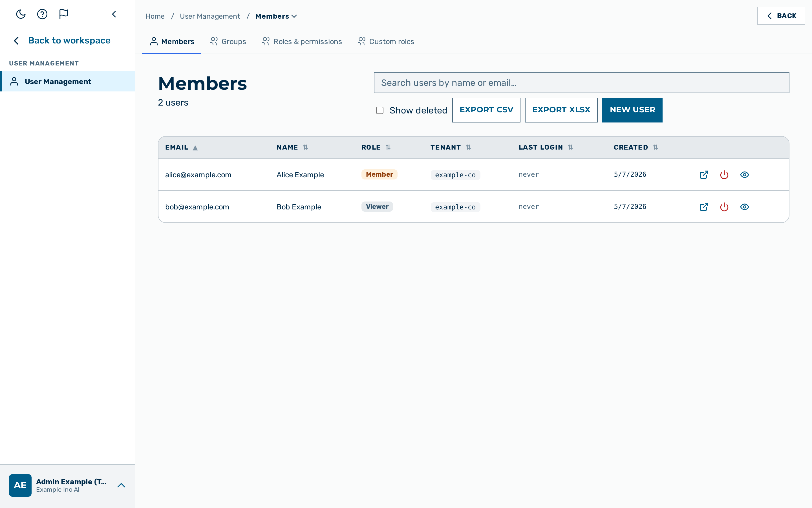Image resolution: width=812 pixels, height=508 pixels.
Task: Sort the table by Email column
Action: click(181, 147)
